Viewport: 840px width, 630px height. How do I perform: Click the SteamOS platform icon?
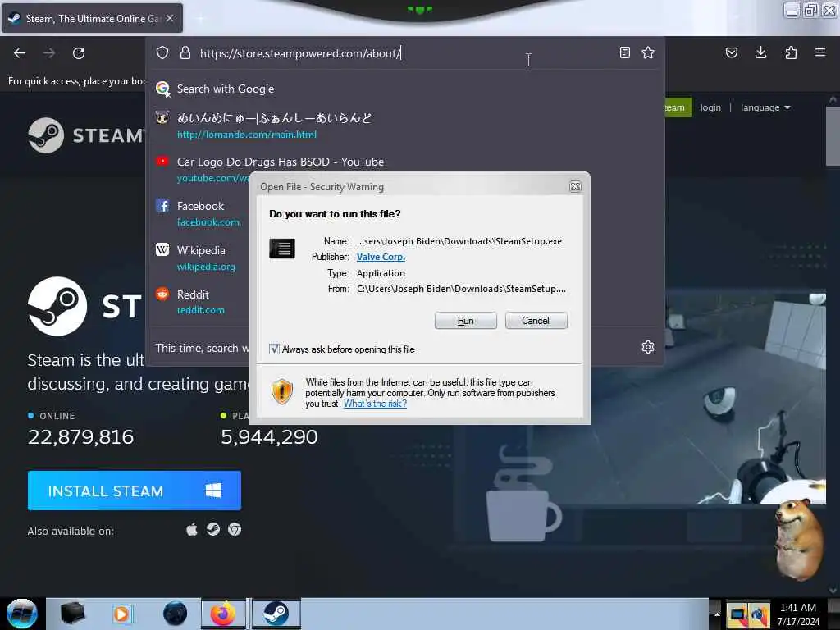[x=213, y=530]
